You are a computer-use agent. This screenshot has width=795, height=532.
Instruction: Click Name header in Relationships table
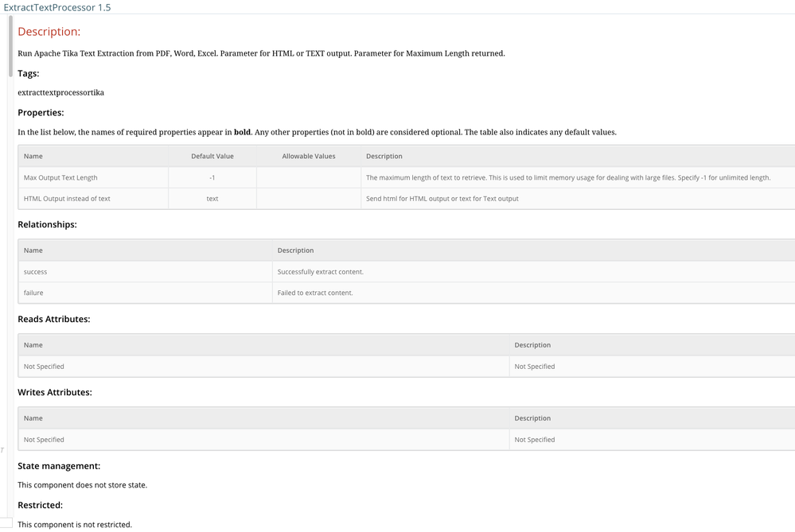tap(33, 250)
